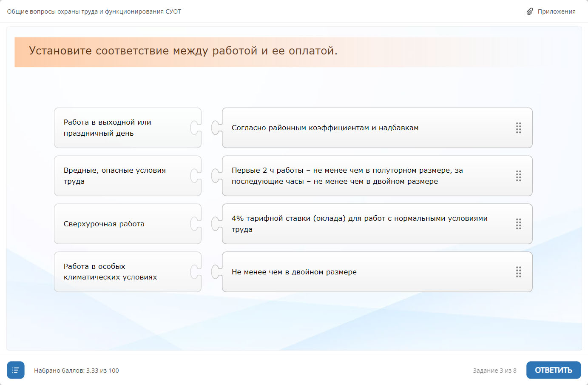Select the 4% тарифной ставки answer card

[366, 224]
